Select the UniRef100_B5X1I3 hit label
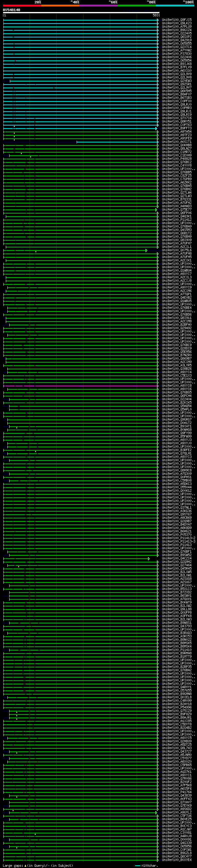Viewport: 197px width, 868px height. tap(177, 589)
